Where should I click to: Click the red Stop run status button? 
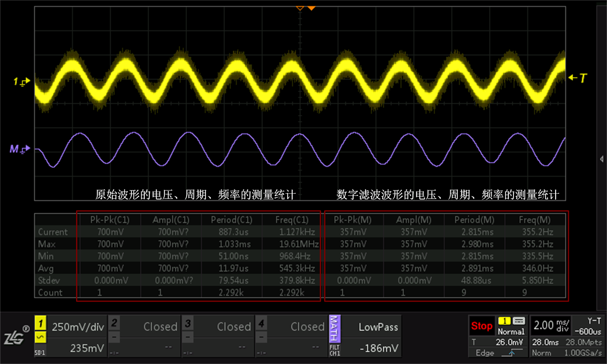tap(482, 326)
